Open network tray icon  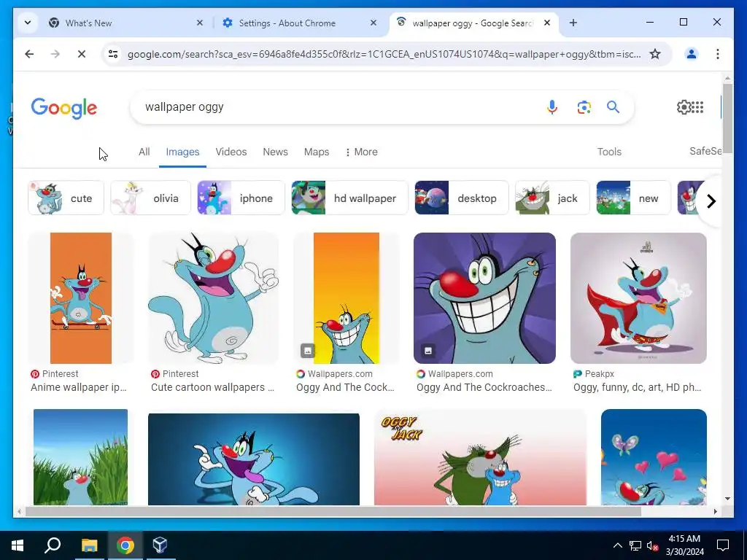[x=635, y=545]
